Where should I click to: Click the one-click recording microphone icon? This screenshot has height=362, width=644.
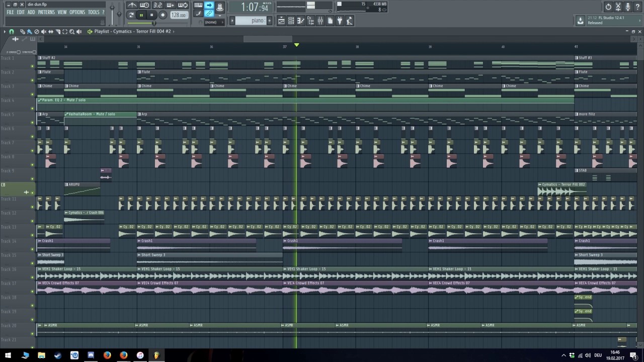[628, 7]
